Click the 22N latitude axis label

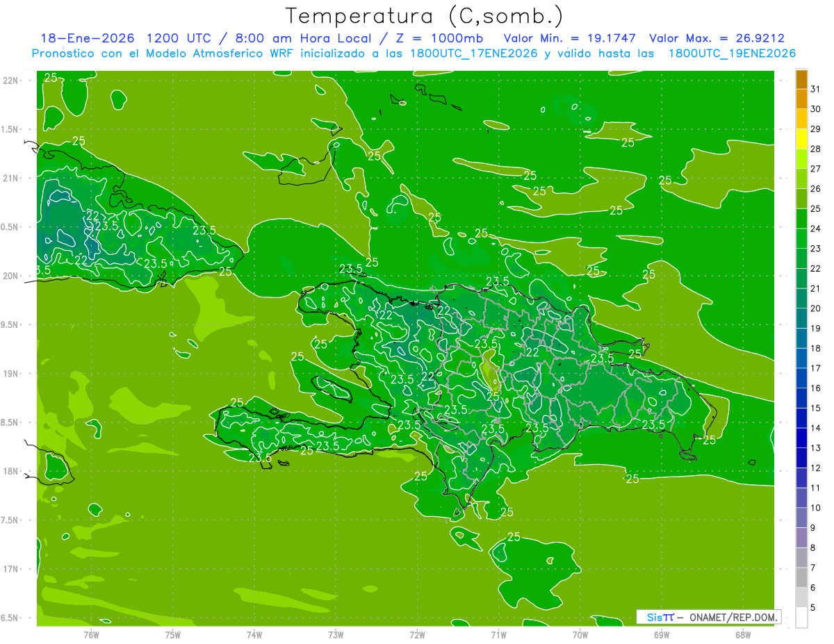(10, 81)
